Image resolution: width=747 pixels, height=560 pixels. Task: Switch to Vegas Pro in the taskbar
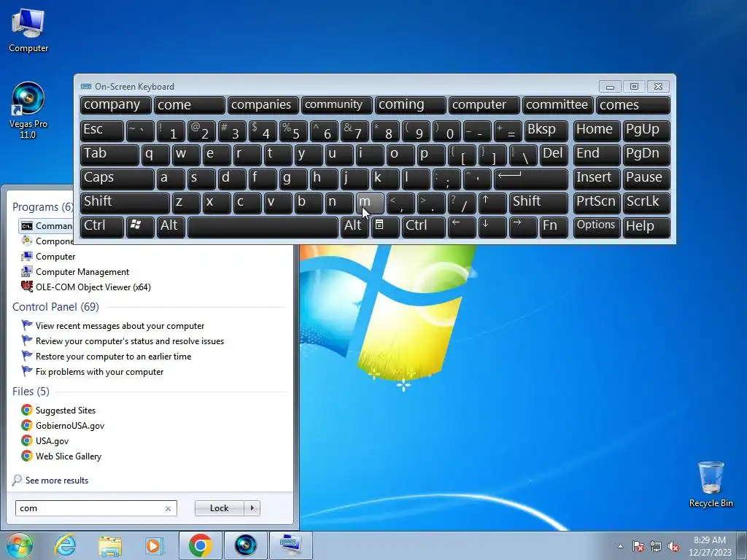[x=245, y=545]
